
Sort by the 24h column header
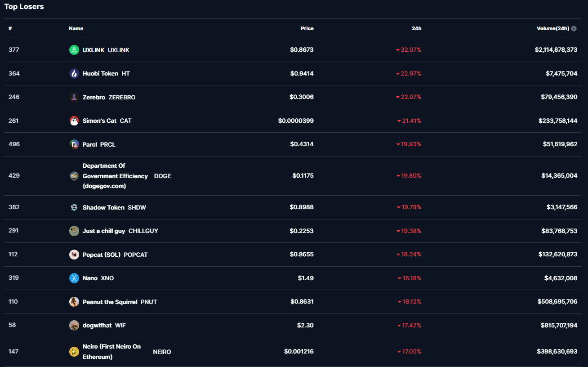(x=416, y=28)
